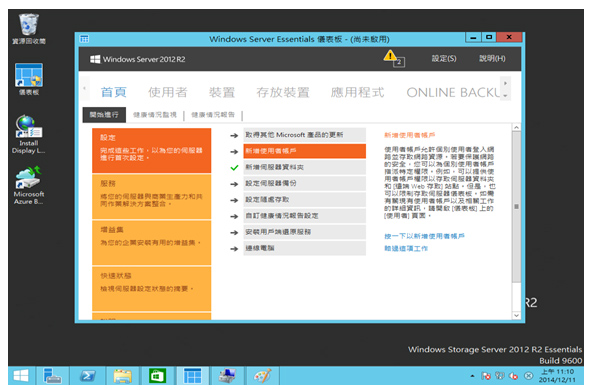This screenshot has height=390, width=594.
Task: Choose the 設定隨處存取 task
Action: click(305, 200)
